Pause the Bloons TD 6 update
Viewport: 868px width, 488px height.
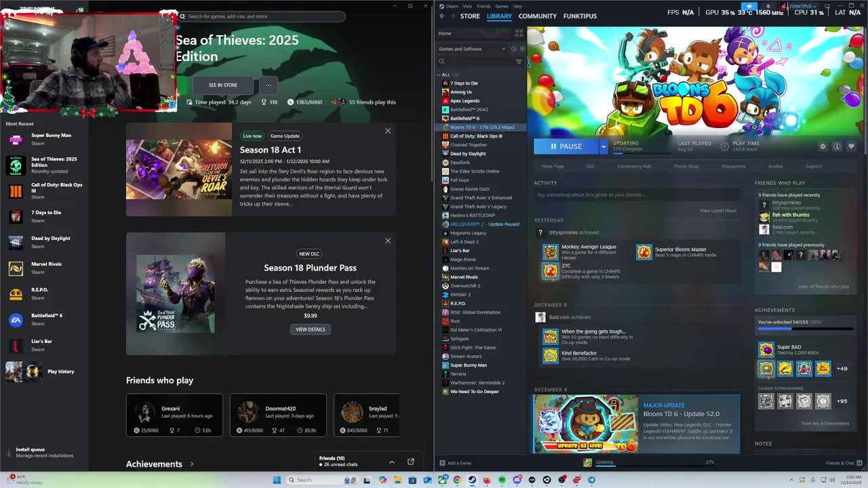tap(566, 146)
